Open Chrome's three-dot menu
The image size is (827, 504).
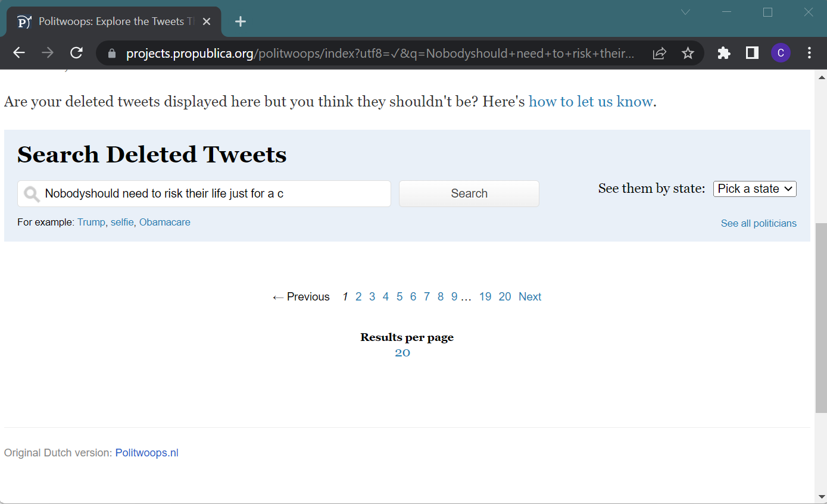pyautogui.click(x=809, y=54)
